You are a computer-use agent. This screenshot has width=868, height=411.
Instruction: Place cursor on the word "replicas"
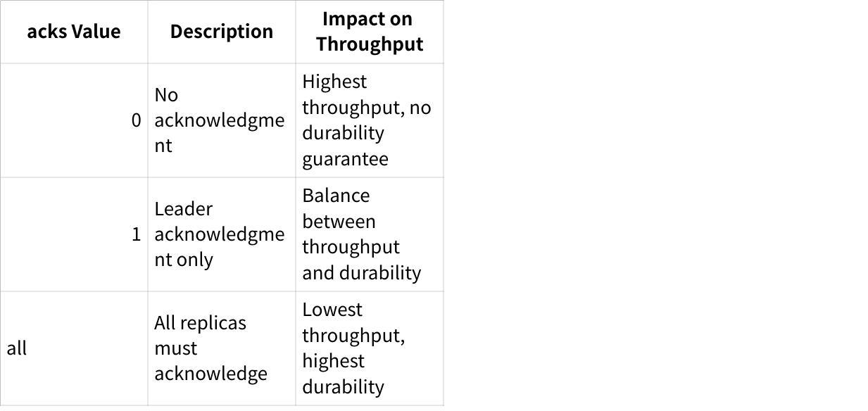click(x=213, y=323)
